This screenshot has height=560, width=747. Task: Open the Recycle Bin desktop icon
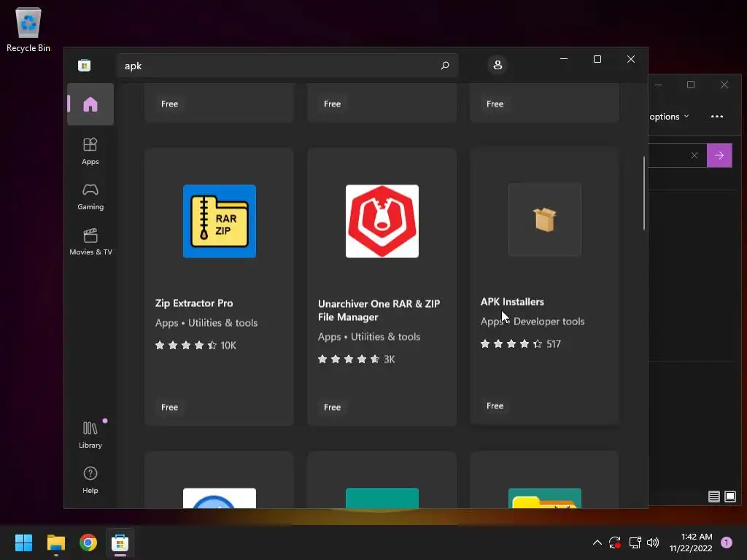(x=28, y=29)
